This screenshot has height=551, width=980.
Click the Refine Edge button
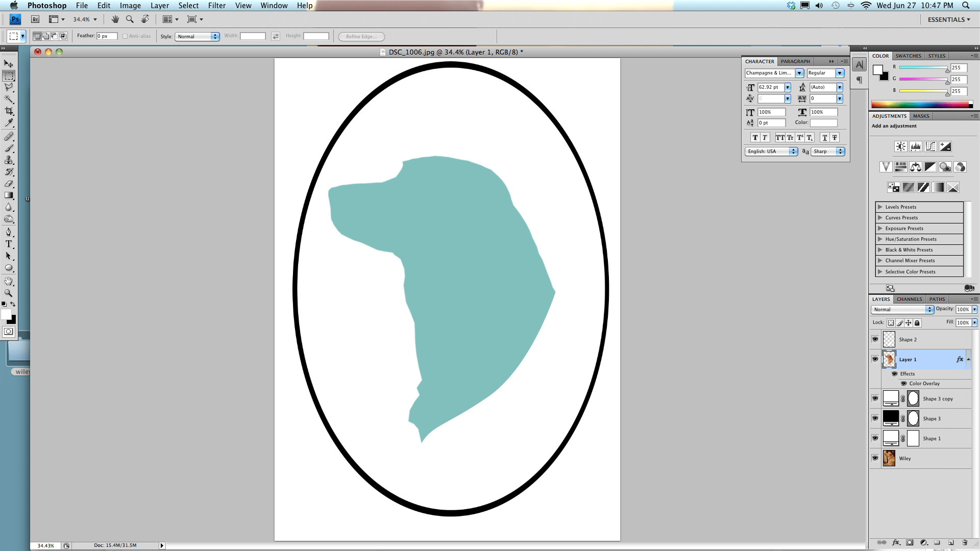[x=361, y=37]
